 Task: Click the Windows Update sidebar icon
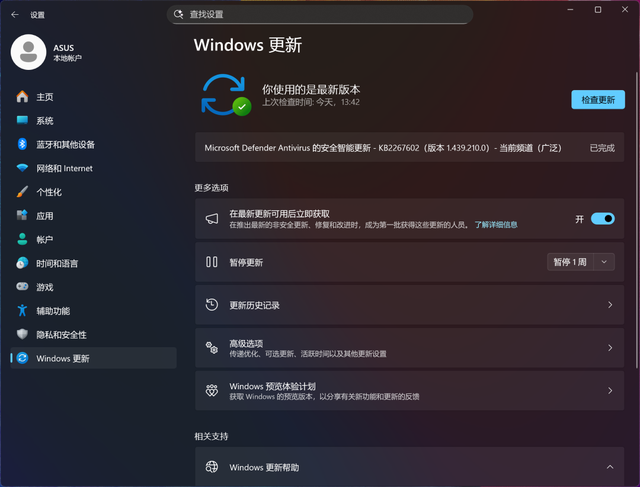pos(22,358)
